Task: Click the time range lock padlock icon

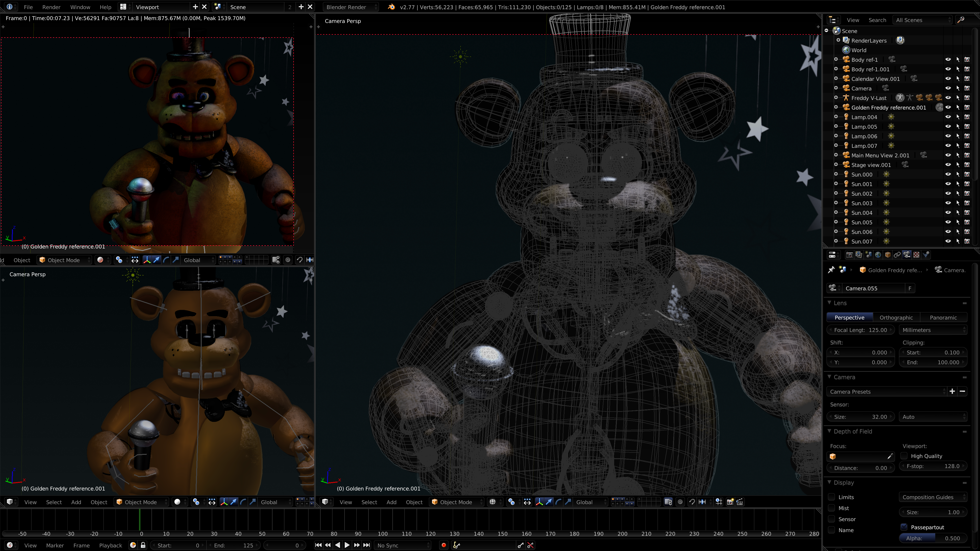Action: pyautogui.click(x=143, y=545)
